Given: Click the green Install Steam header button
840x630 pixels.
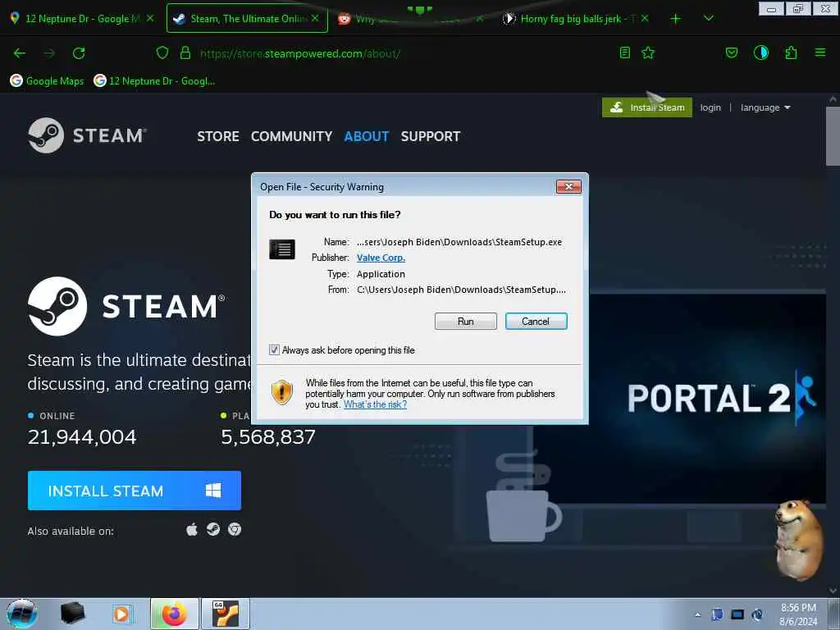Looking at the screenshot, I should (x=647, y=107).
